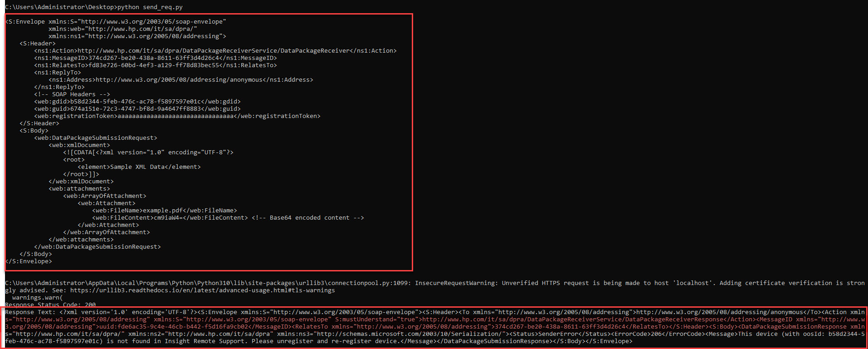Click the 'python send_req.py' command line
This screenshot has height=349, width=868.
94,7
